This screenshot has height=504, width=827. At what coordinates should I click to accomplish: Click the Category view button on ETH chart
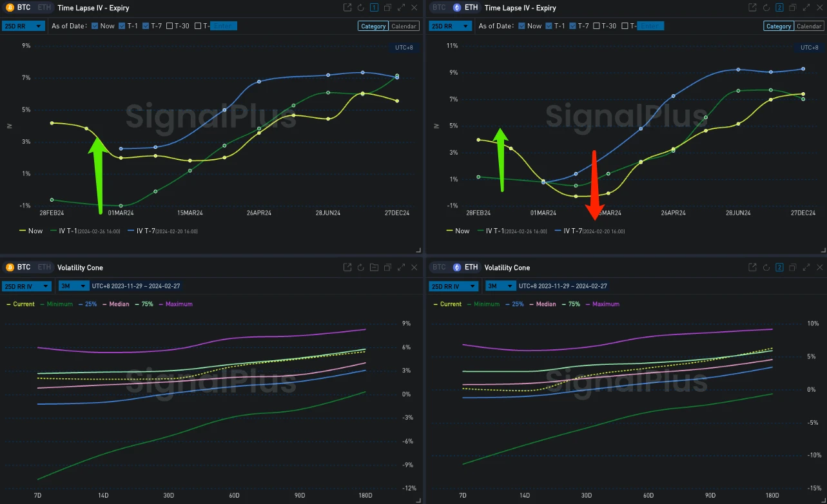click(778, 26)
